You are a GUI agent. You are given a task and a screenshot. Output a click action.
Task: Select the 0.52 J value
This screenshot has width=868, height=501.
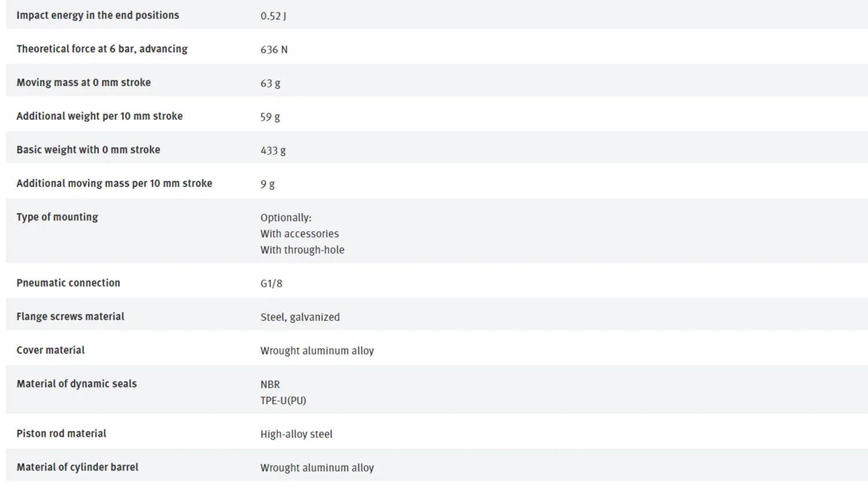click(x=273, y=16)
